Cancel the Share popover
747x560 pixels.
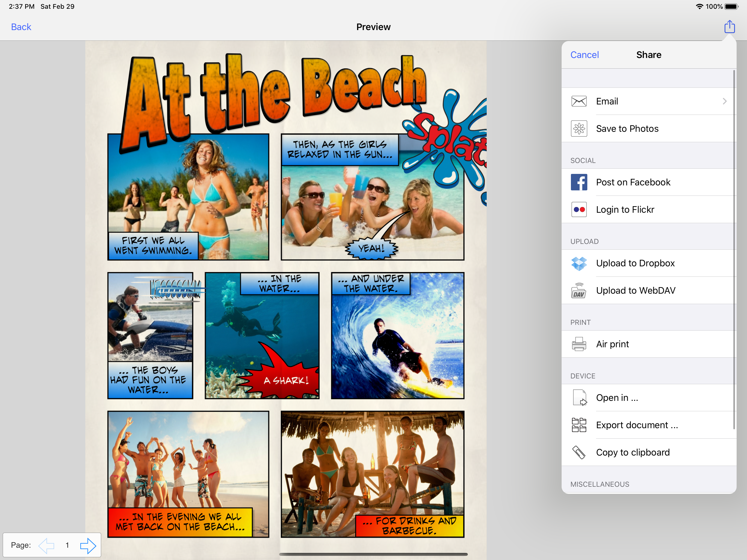(584, 55)
